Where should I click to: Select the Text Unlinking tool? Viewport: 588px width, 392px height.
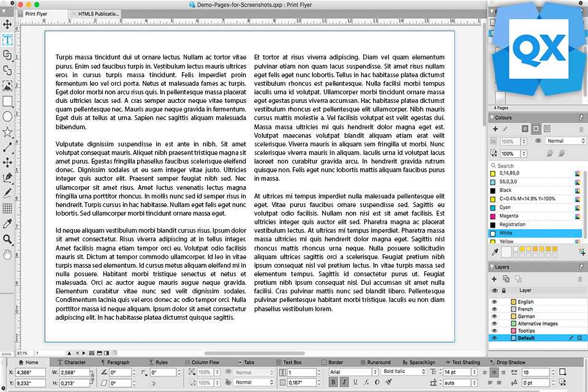tap(7, 70)
